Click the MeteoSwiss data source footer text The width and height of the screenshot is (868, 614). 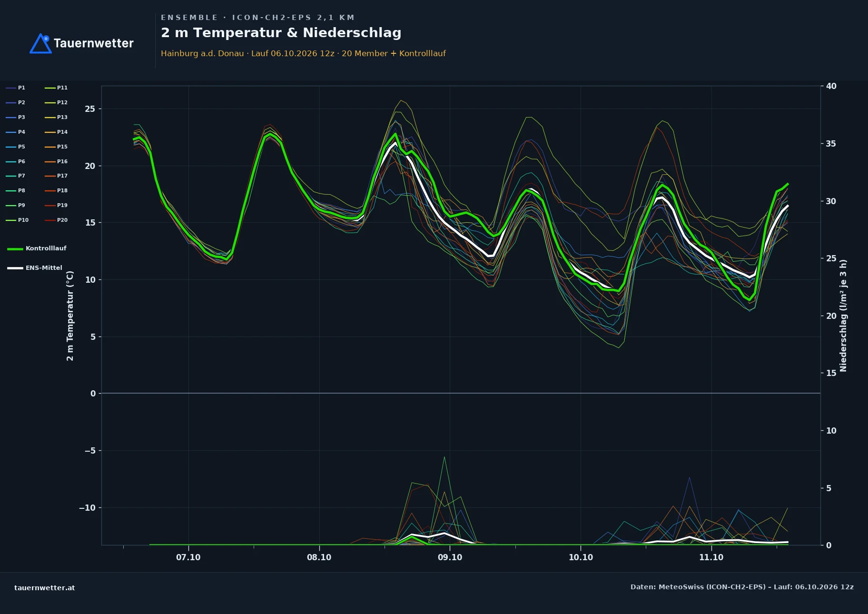click(742, 587)
